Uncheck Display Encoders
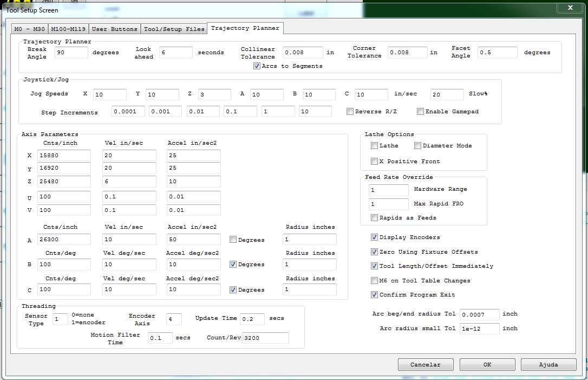588x380 pixels. [375, 237]
